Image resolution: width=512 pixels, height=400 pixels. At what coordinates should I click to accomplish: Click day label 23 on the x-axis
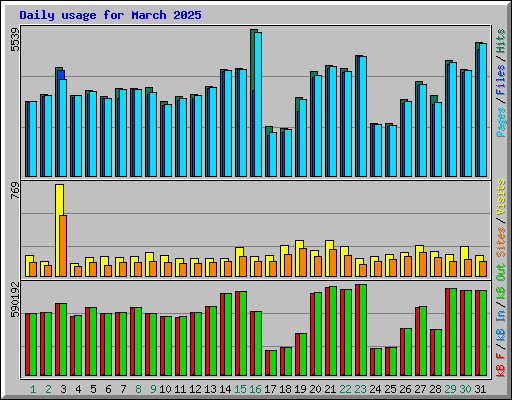tap(360, 389)
